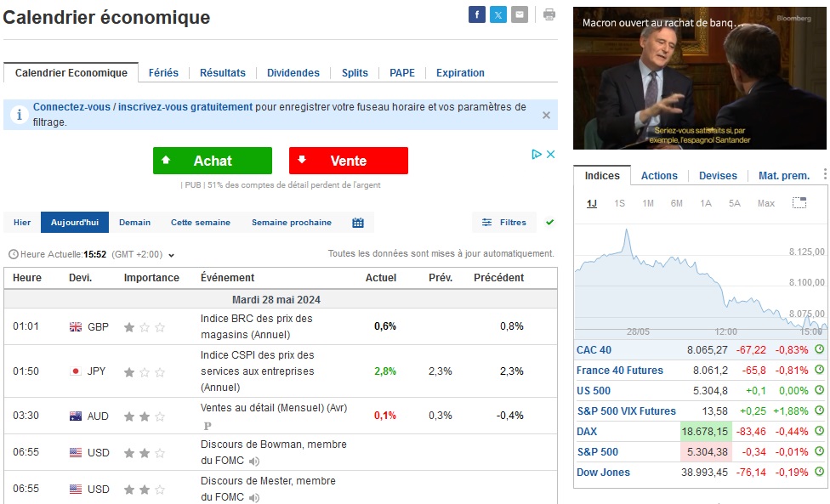
Task: Share the calendar on X (Twitter)
Action: [x=498, y=14]
